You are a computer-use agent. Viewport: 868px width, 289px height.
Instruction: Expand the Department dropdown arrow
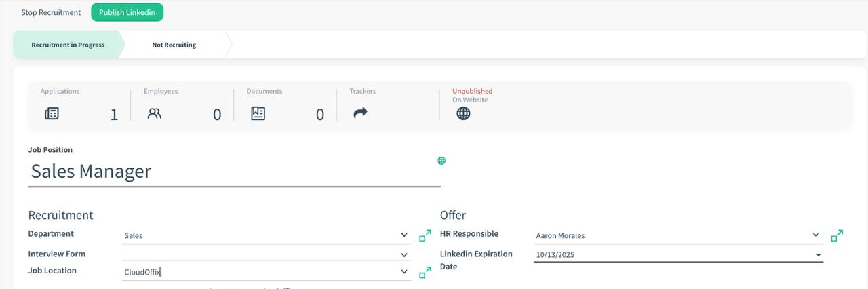[x=404, y=235]
